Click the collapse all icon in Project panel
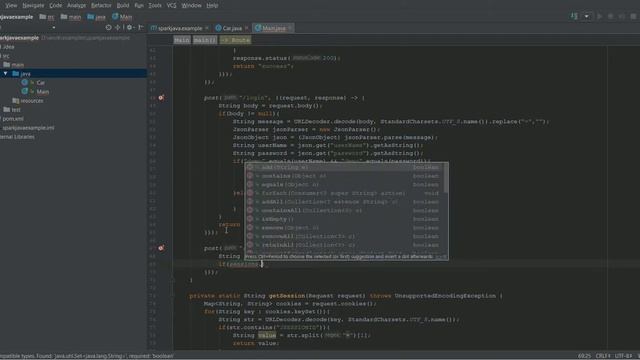The image size is (640, 360). click(x=118, y=27)
